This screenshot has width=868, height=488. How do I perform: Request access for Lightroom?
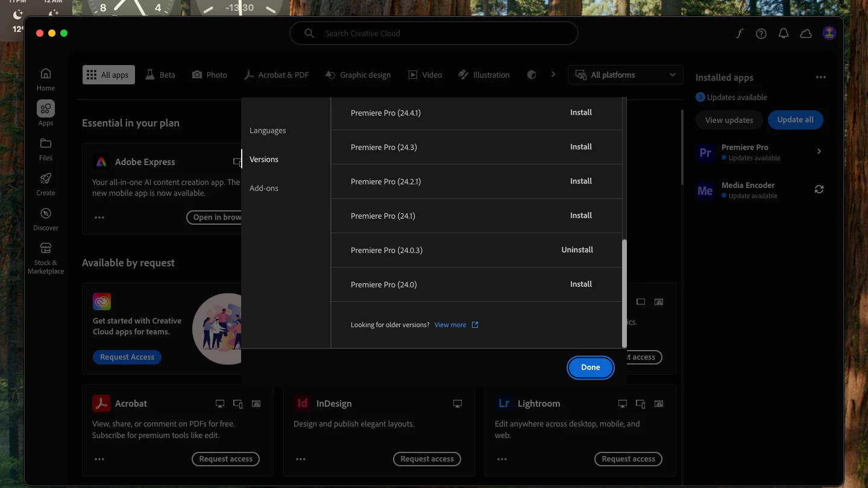point(629,459)
